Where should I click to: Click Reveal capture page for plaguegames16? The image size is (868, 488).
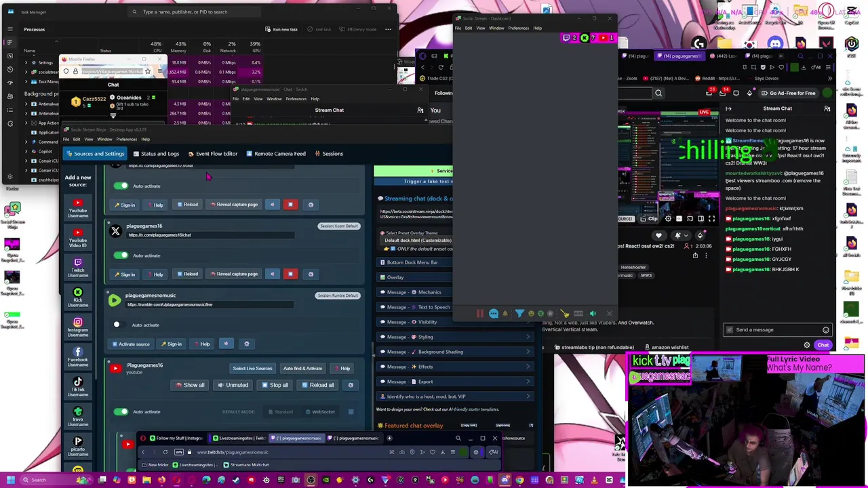pos(234,274)
